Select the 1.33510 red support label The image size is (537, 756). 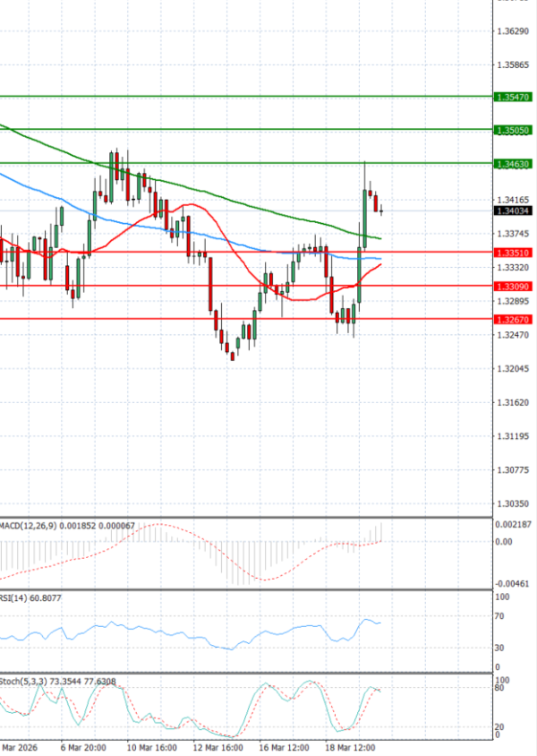tap(513, 253)
